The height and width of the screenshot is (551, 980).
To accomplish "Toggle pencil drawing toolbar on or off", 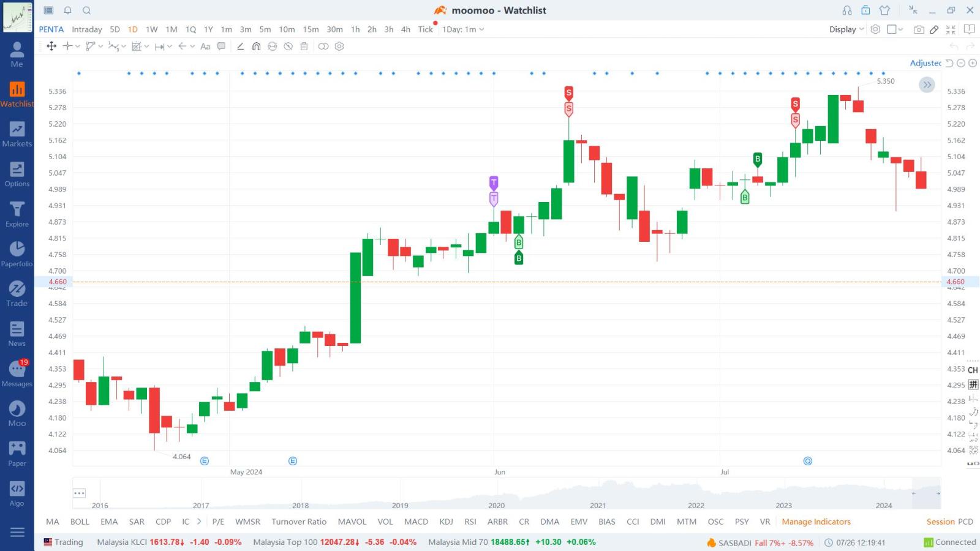I will pos(934,29).
